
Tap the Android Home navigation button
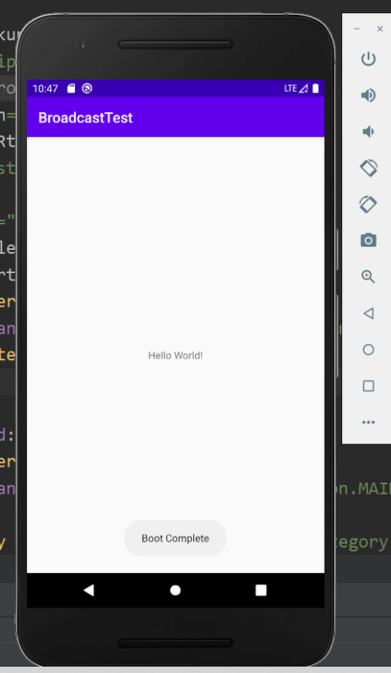point(175,591)
